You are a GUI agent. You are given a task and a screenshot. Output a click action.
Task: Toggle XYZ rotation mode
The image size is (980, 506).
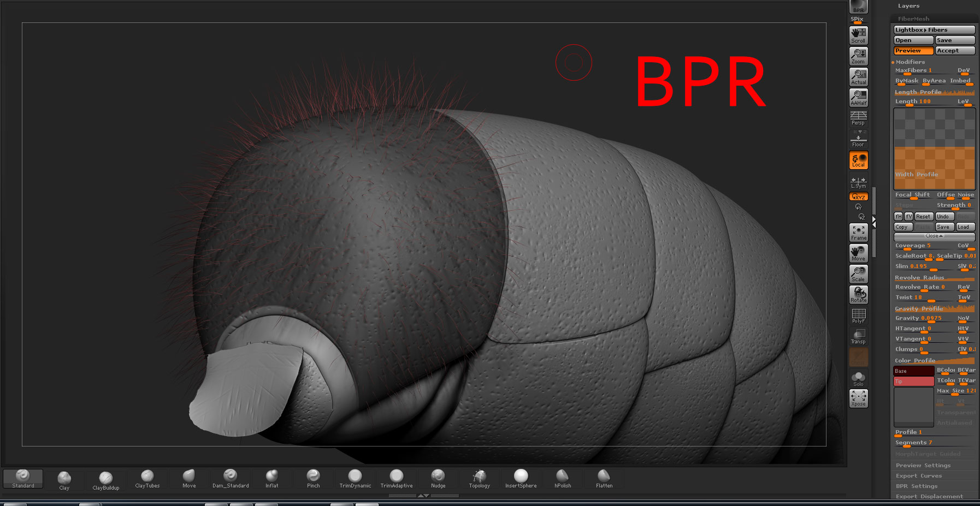coord(858,197)
